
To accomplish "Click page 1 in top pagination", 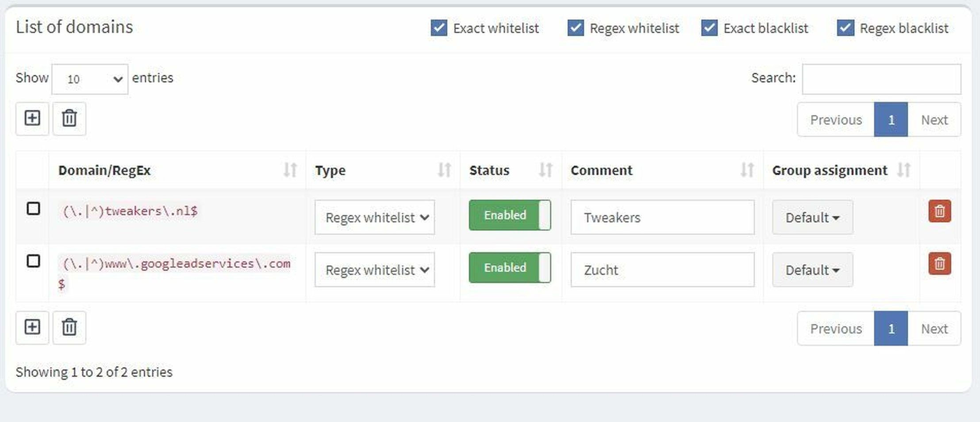I will [891, 120].
